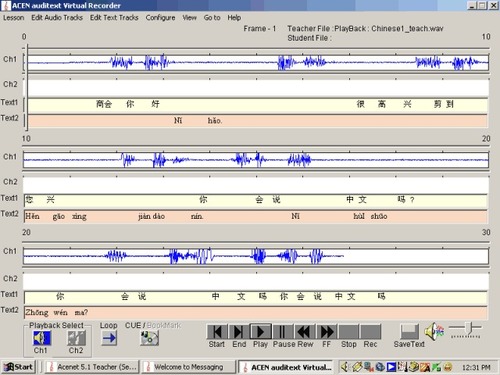Click the Play button
Viewport: 500px width, 375px height.
click(260, 332)
